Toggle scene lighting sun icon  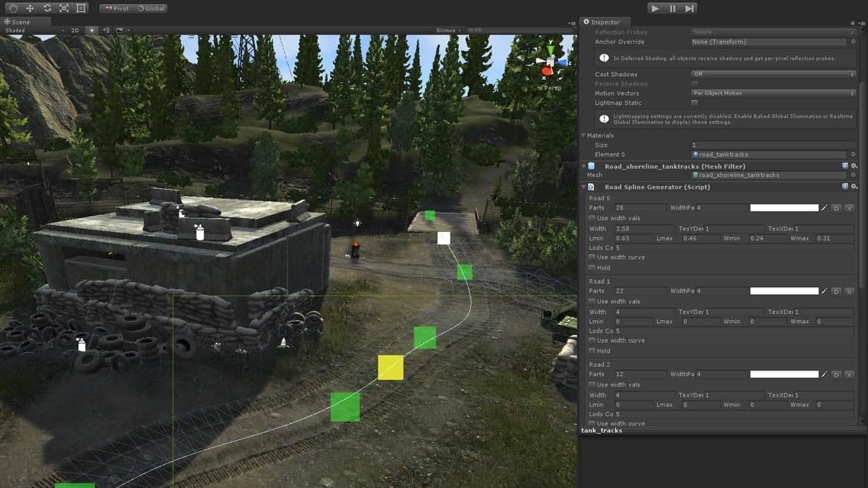tap(92, 30)
